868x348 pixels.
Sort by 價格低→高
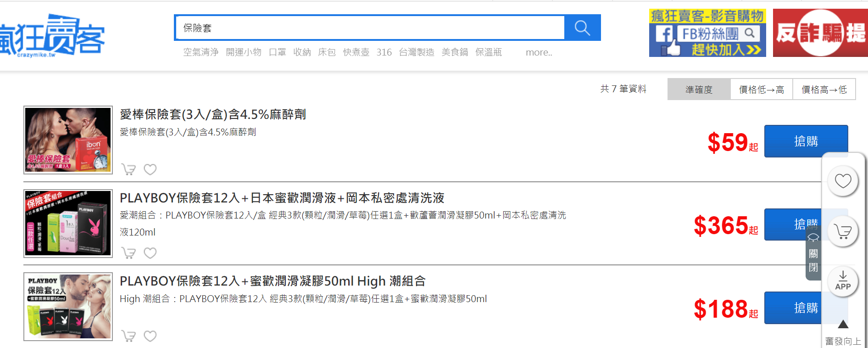pos(761,90)
